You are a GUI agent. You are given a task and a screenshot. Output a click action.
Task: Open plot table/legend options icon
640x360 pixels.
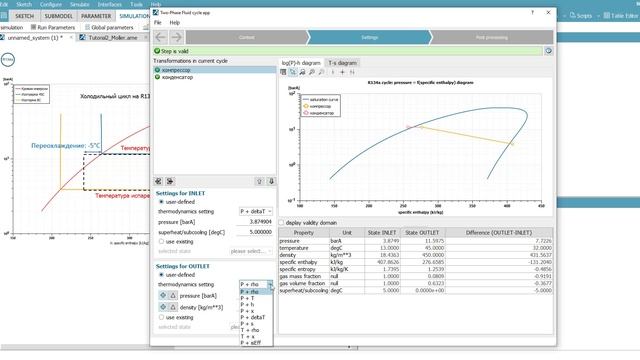(283, 72)
